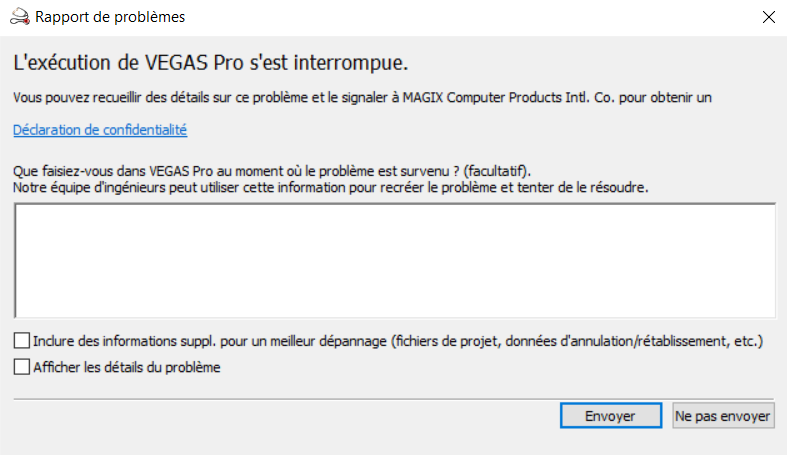Tick the Afficher les détails du problème checkbox
This screenshot has height=455, width=787.
point(22,367)
